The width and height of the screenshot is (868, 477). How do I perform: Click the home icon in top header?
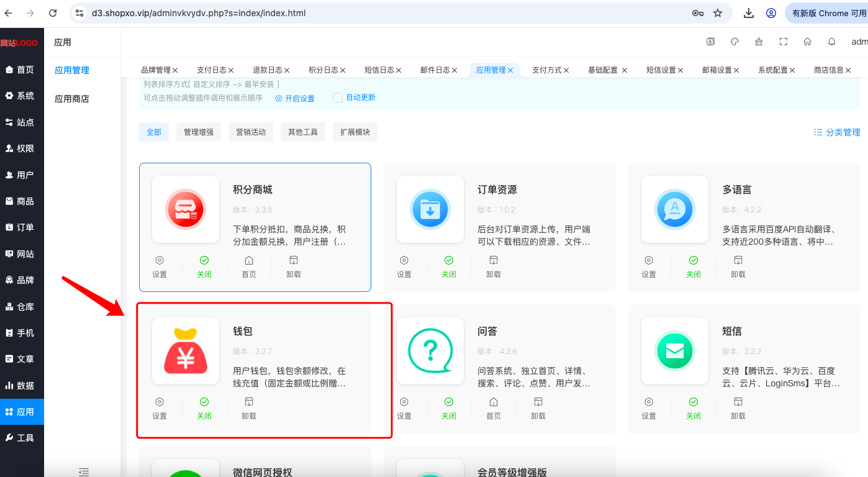(x=808, y=42)
